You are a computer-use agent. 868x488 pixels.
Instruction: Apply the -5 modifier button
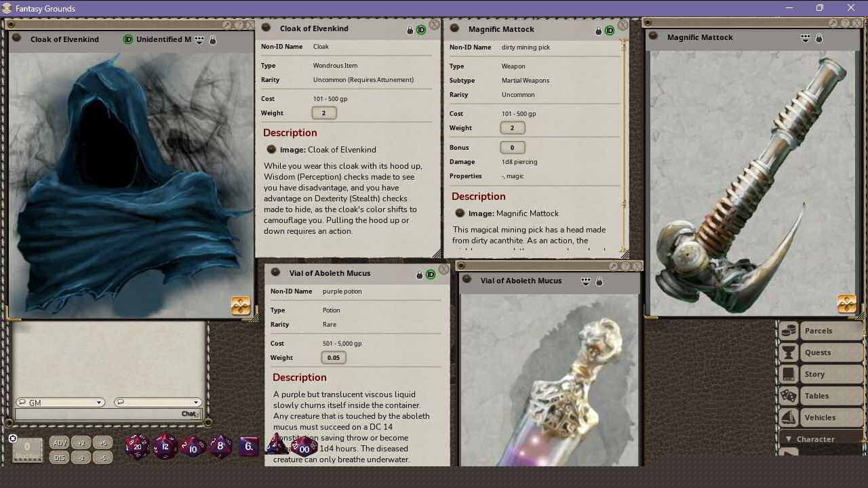[x=103, y=457]
